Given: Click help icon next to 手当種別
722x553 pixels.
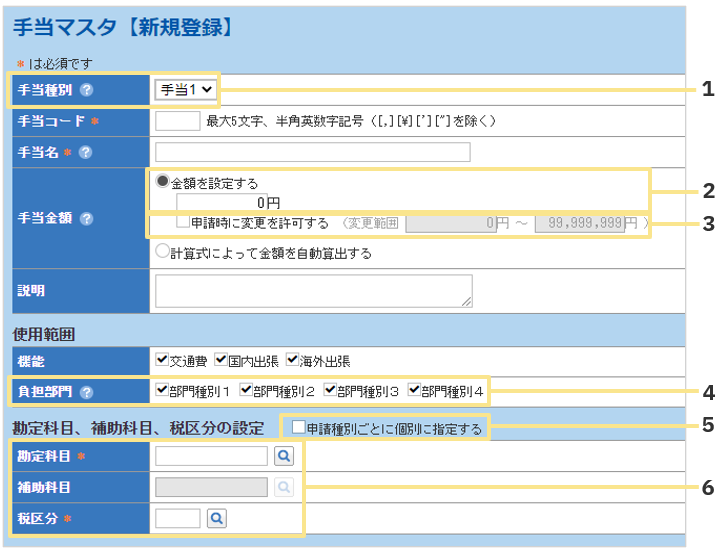Looking at the screenshot, I should click(86, 90).
